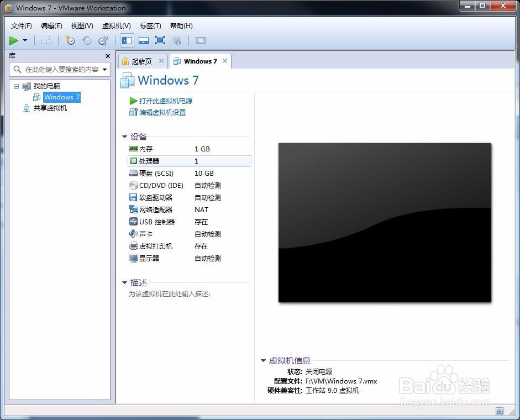Toggle the thumbnail bar view icon

[144, 40]
